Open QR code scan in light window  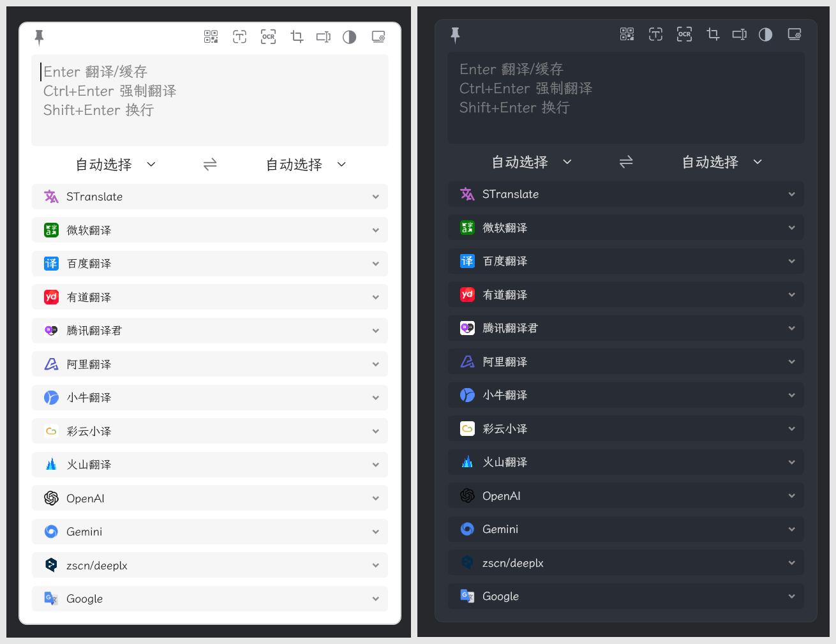click(x=211, y=37)
